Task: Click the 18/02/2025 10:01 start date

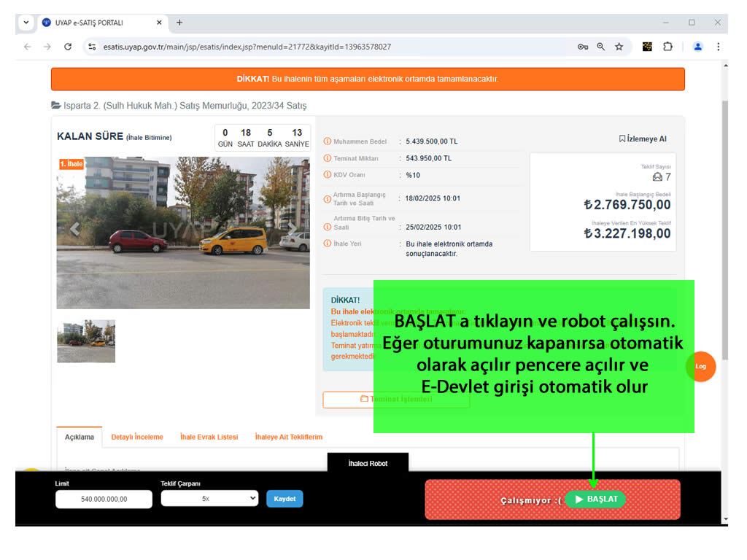Action: click(433, 198)
